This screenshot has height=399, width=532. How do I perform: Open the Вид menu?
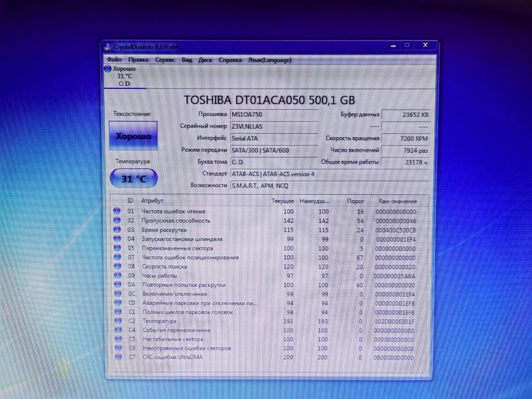(187, 60)
